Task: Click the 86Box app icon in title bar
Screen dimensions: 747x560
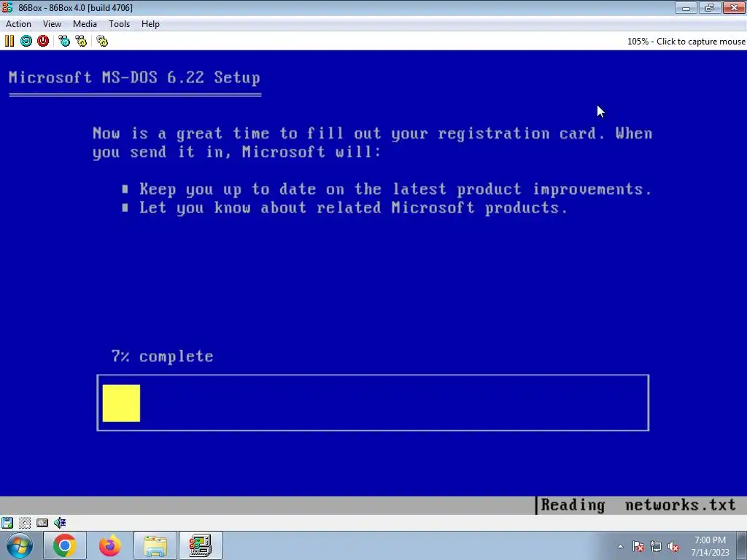Action: 7,7
